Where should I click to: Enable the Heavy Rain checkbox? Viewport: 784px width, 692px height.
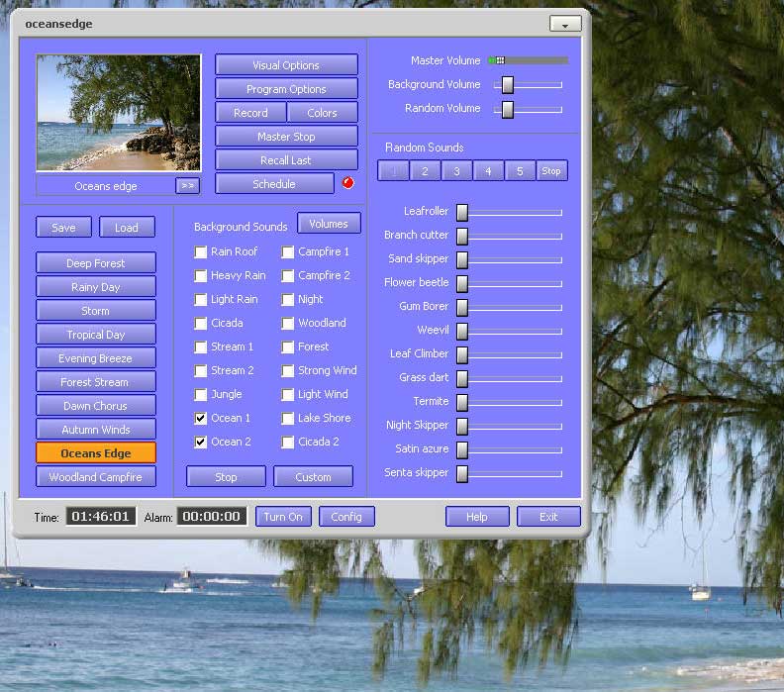click(x=201, y=275)
